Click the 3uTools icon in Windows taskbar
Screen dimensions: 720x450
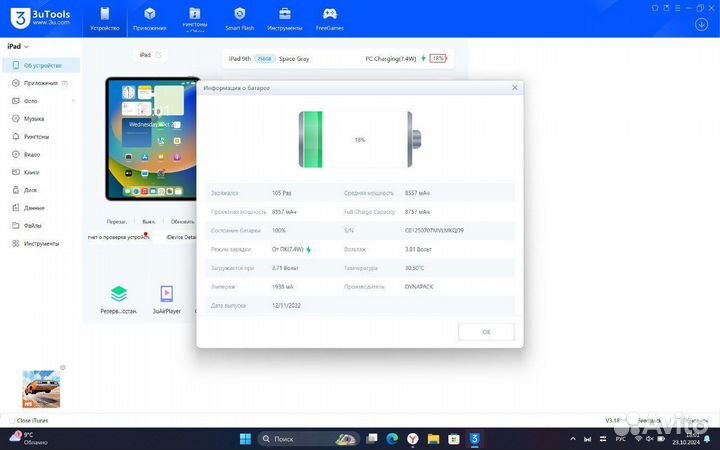[475, 439]
